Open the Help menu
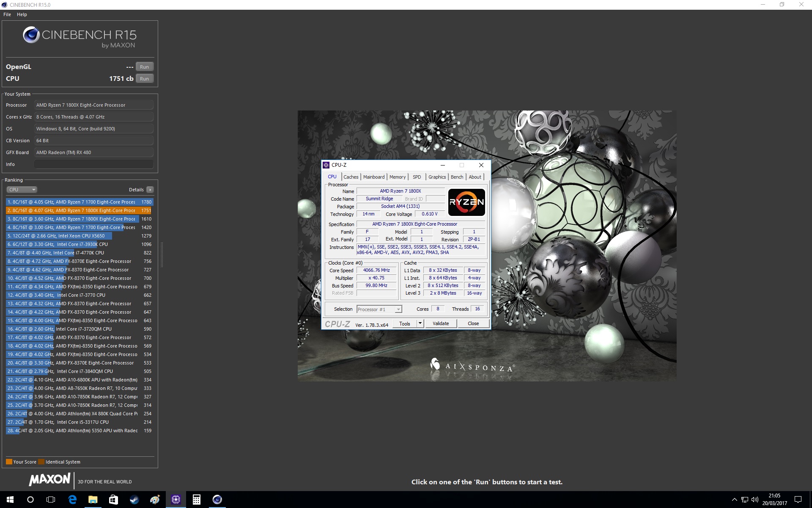 (22, 14)
